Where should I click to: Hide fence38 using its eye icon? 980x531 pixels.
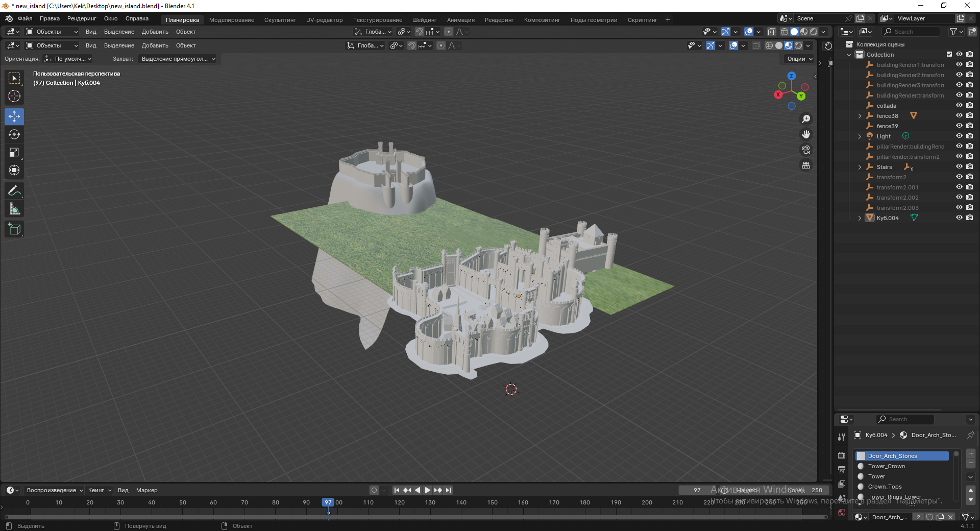tap(959, 115)
